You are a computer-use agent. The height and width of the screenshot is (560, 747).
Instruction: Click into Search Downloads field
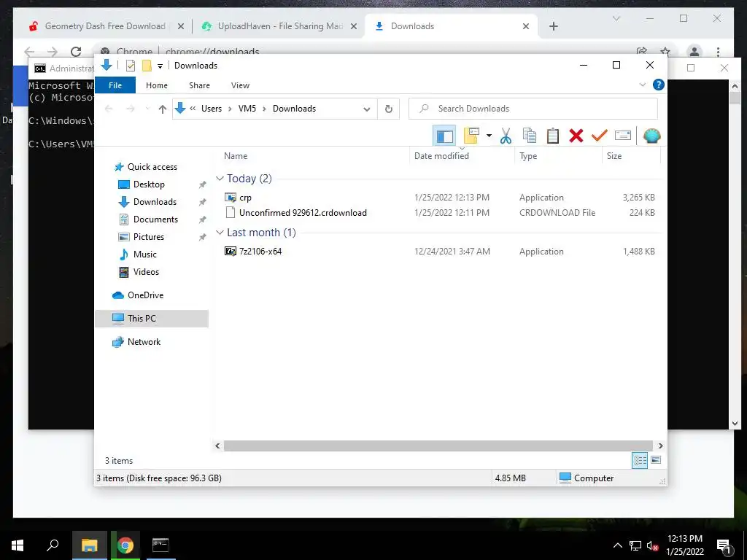pos(533,109)
